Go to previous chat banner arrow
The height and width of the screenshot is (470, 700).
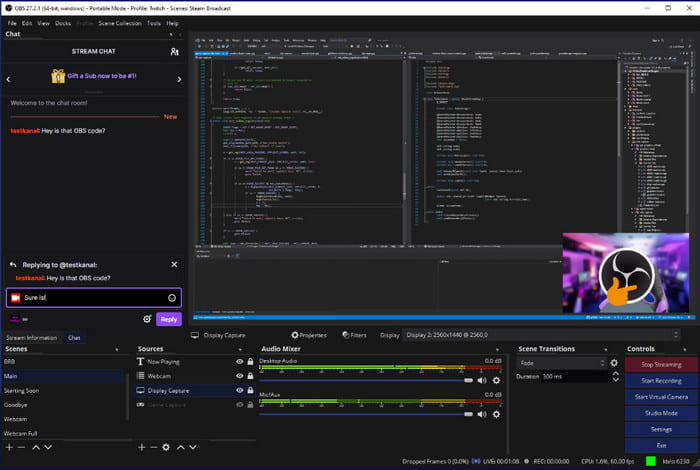pyautogui.click(x=8, y=79)
